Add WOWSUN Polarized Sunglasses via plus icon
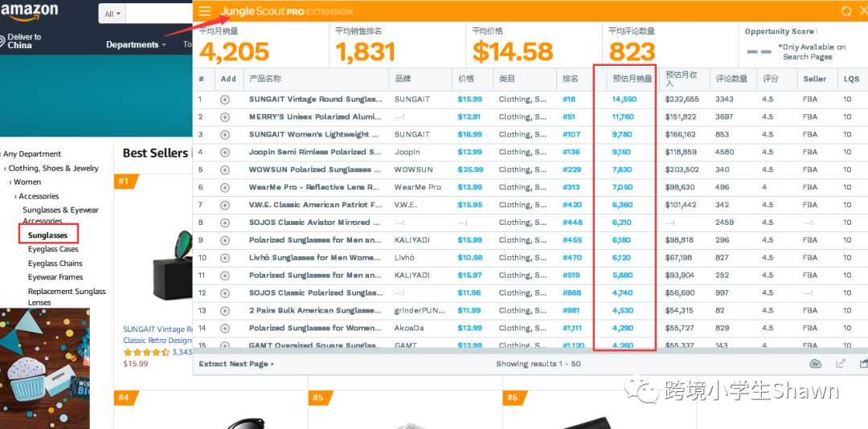The width and height of the screenshot is (868, 429). 225,170
